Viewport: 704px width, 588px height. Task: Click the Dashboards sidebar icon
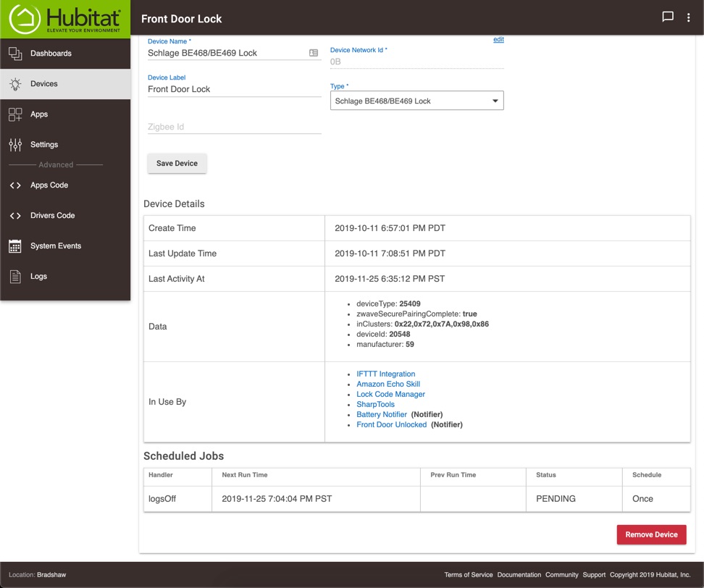click(15, 54)
